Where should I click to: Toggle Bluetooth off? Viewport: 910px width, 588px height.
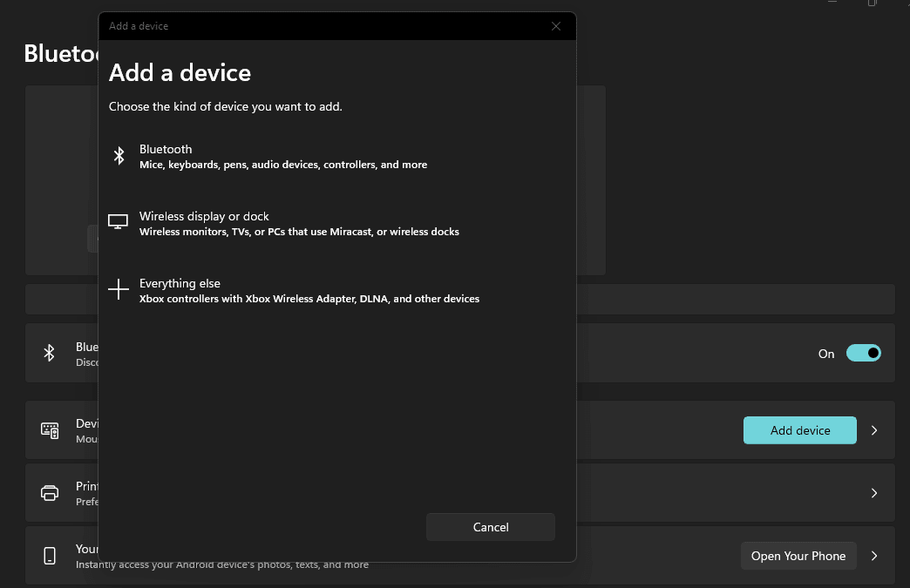(x=864, y=353)
